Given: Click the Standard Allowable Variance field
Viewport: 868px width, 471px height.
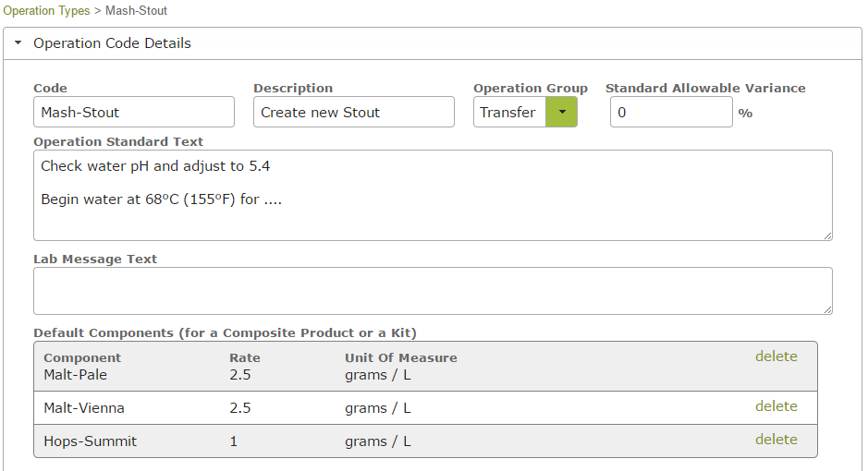Looking at the screenshot, I should 671,113.
